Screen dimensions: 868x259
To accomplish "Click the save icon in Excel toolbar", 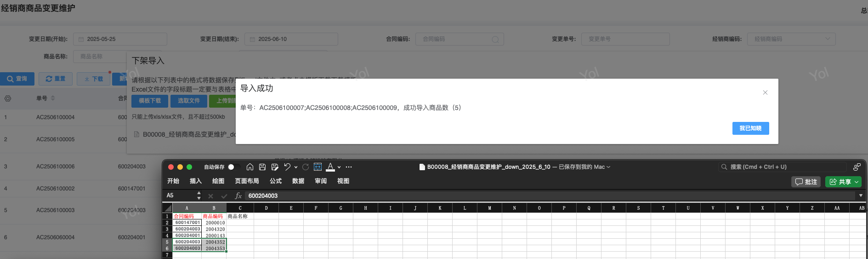I will [x=262, y=167].
